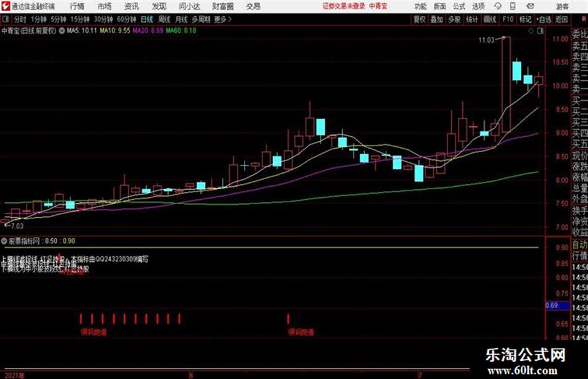Switch to the 5分钟 period tab

[58, 19]
